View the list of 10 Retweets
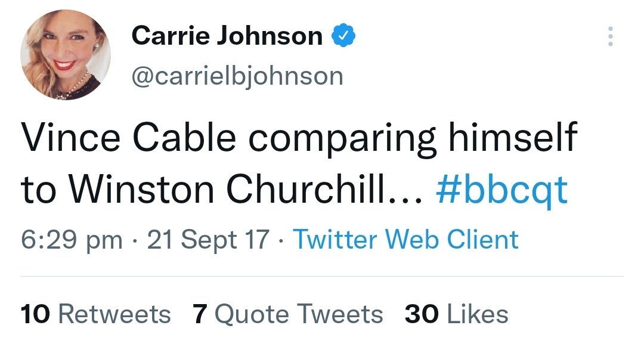Screen dimensions: 644x350 click(x=95, y=314)
